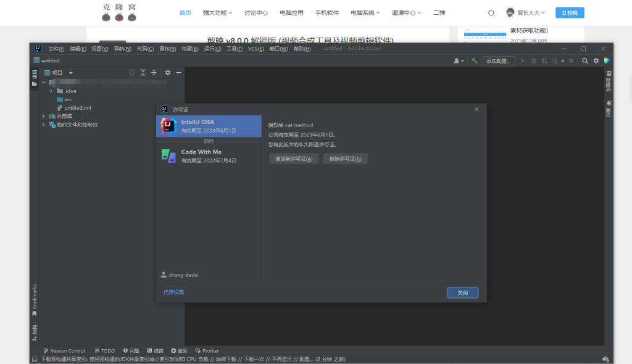This screenshot has width=632, height=364.
Task: Open the 构建(B) menu
Action: (190, 49)
